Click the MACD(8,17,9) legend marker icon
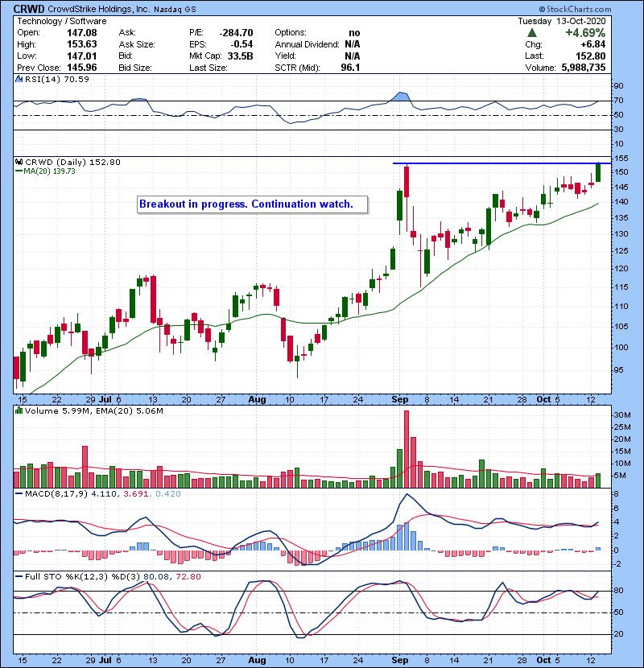 tap(19, 493)
